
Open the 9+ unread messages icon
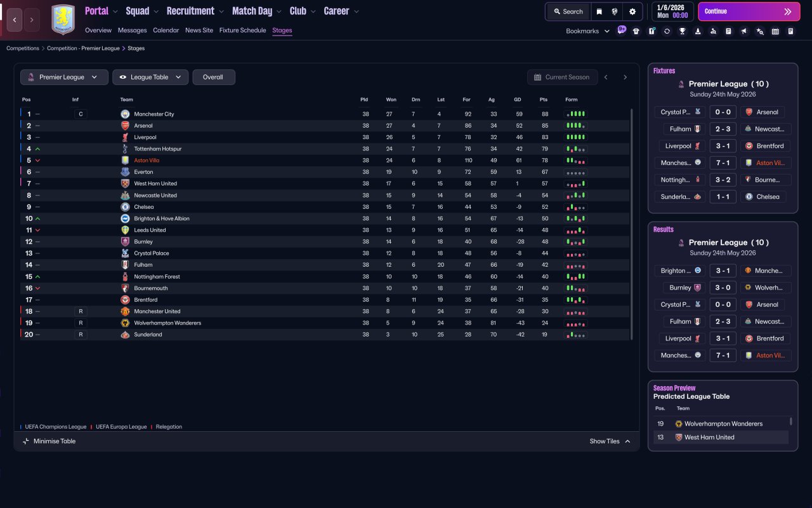[x=622, y=30]
